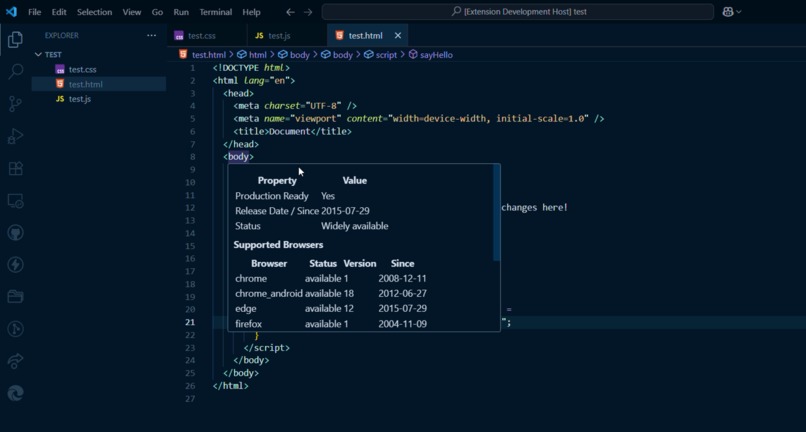Open the Terminal menu
Viewport: 806px width, 432px height.
216,12
